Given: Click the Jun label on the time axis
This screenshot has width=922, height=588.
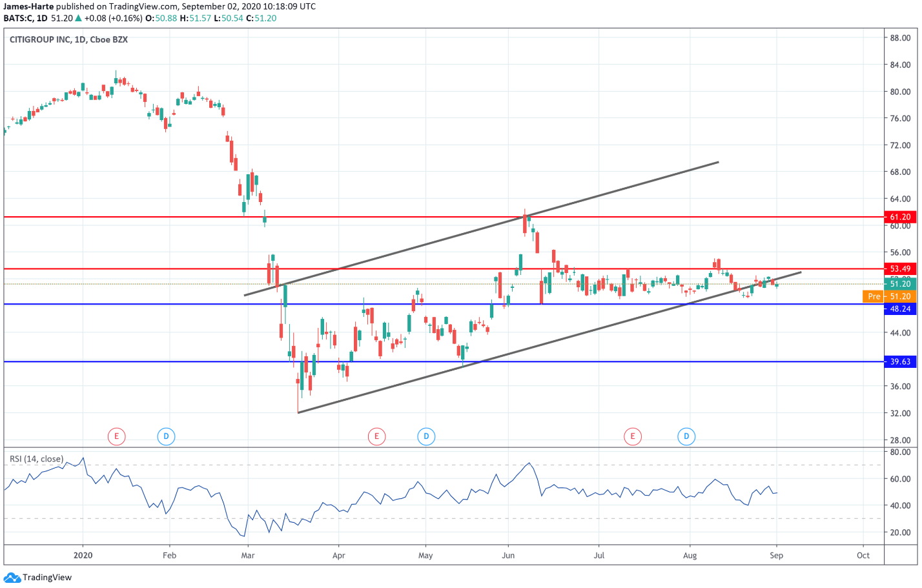Looking at the screenshot, I should pyautogui.click(x=508, y=555).
